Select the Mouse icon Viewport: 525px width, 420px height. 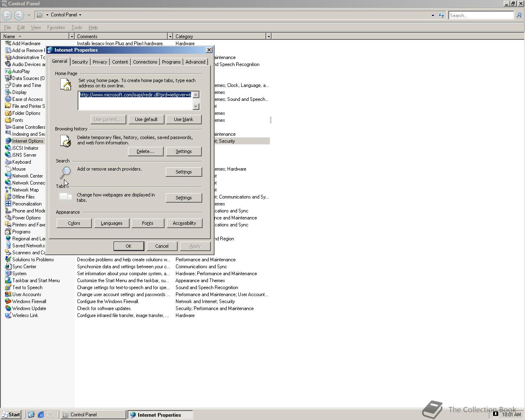point(8,169)
